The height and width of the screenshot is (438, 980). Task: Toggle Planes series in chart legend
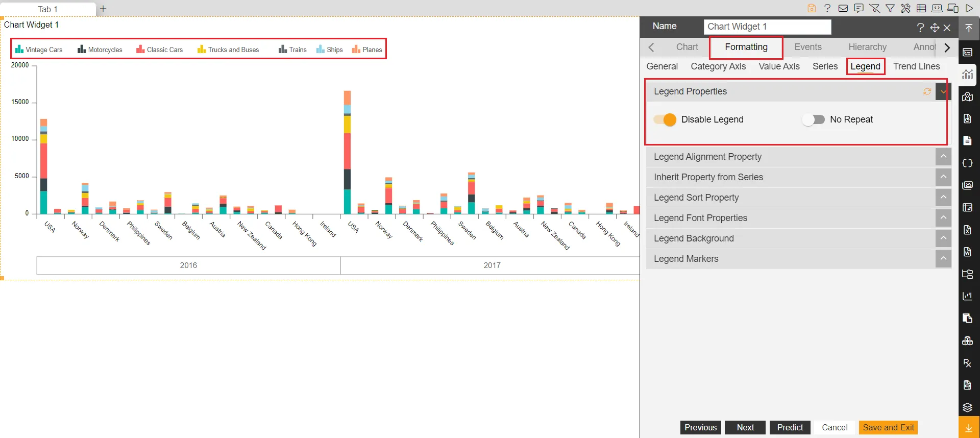click(367, 50)
